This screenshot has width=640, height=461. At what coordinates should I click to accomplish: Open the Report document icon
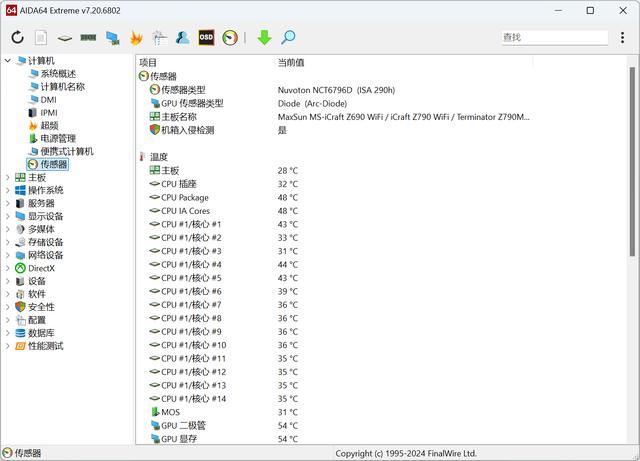click(x=41, y=38)
